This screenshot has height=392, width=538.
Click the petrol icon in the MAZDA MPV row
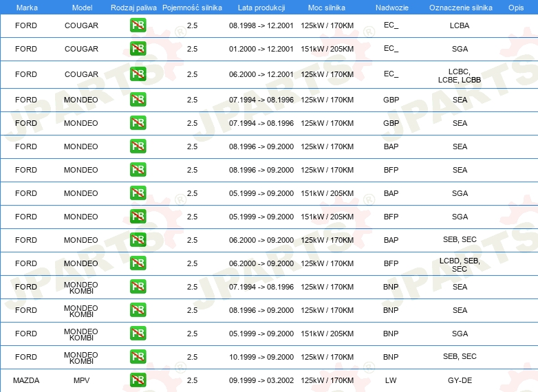(138, 380)
